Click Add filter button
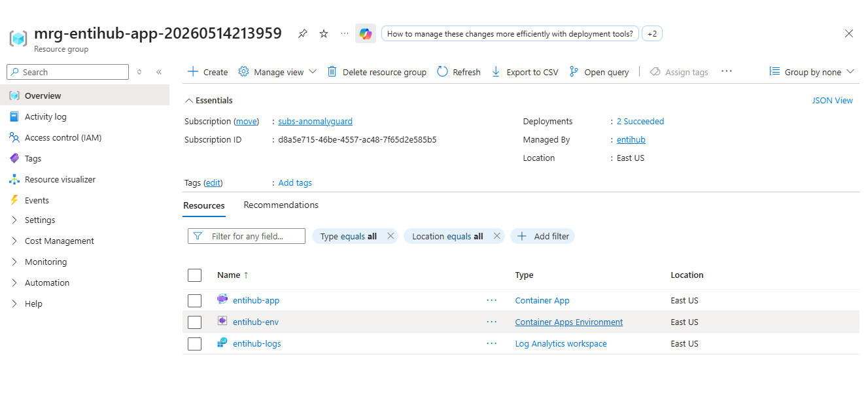 tap(542, 236)
